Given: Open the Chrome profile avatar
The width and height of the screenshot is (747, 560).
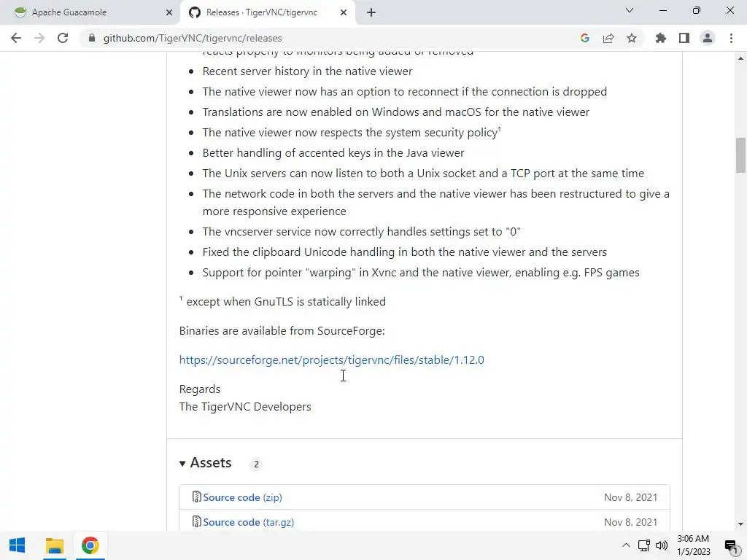Looking at the screenshot, I should [x=708, y=38].
